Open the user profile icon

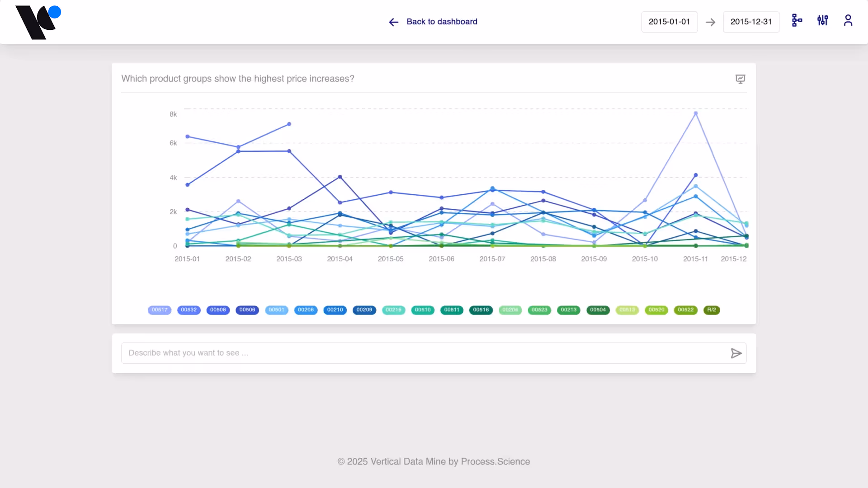(x=848, y=21)
